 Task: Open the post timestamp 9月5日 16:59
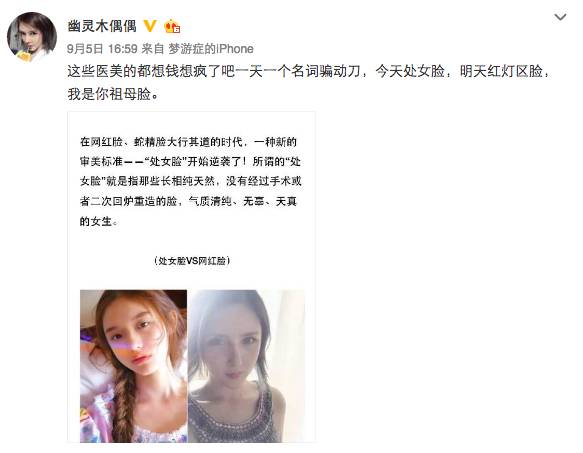(x=102, y=49)
